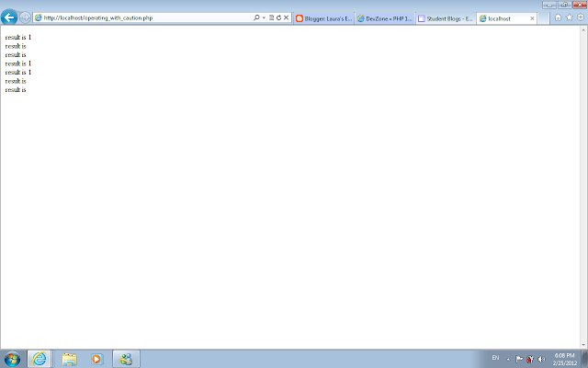
Task: Toggle Compatibility View icon in address bar
Action: 272,17
